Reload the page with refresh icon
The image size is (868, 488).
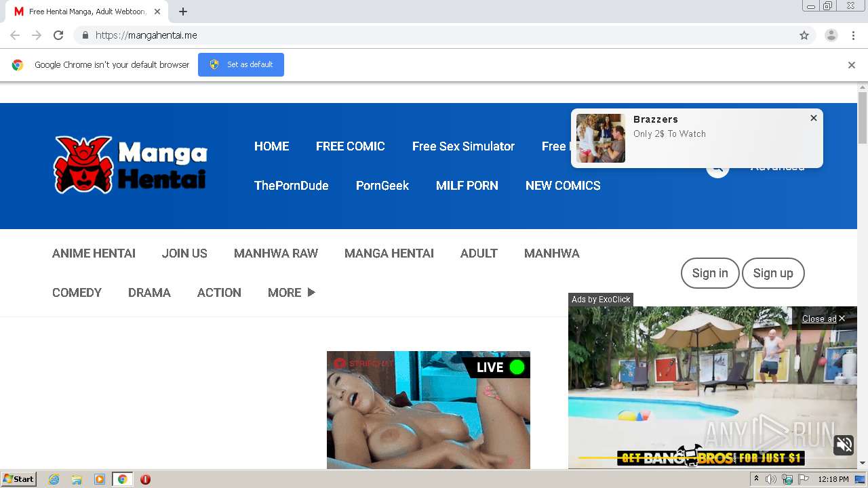coord(58,35)
